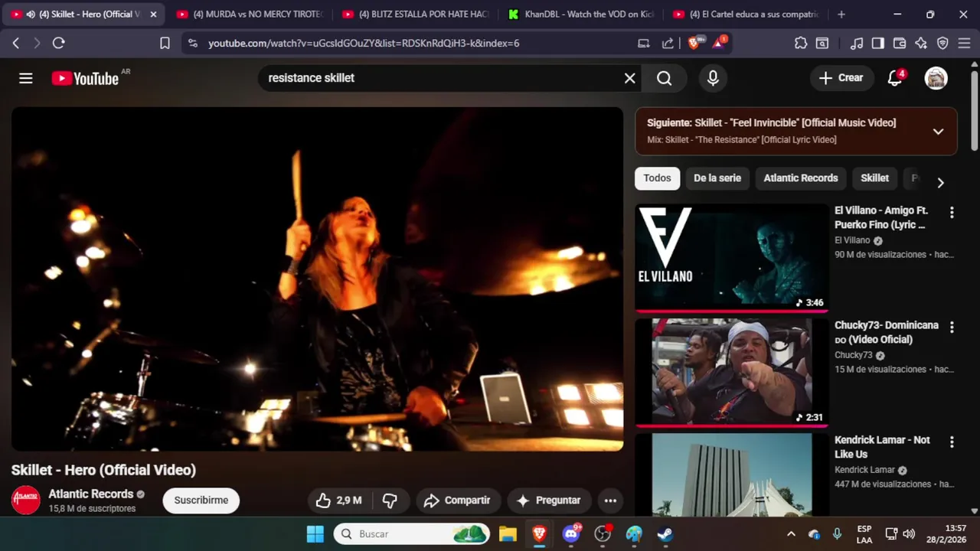Open more actions below the video
Image resolution: width=980 pixels, height=551 pixels.
tap(610, 500)
